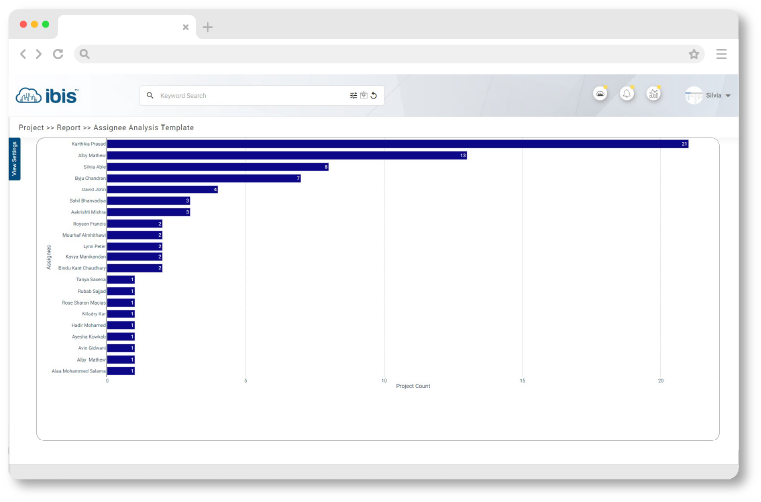Viewport: 761px width, 502px height.
Task: Click the middle icon in search bar
Action: (x=363, y=96)
